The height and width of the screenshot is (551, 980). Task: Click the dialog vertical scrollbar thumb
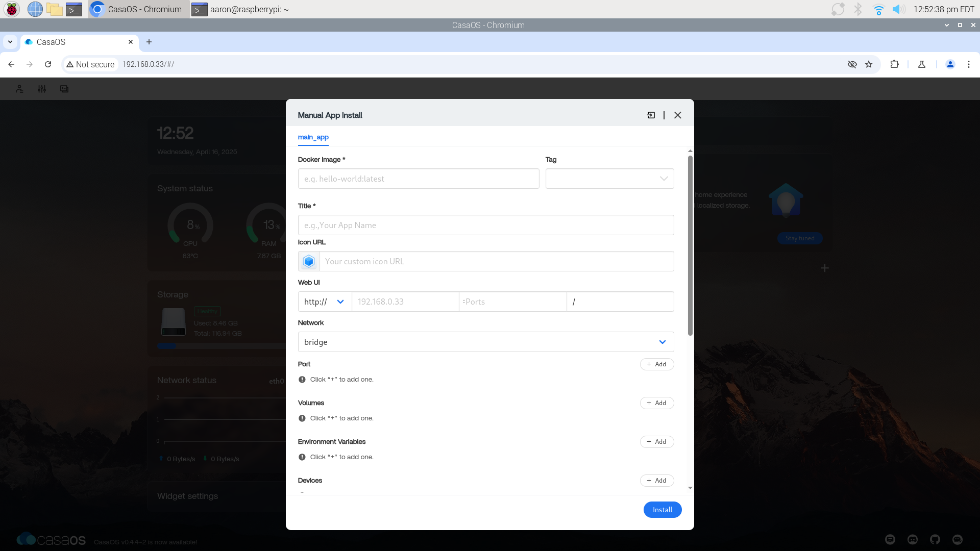pos(690,246)
